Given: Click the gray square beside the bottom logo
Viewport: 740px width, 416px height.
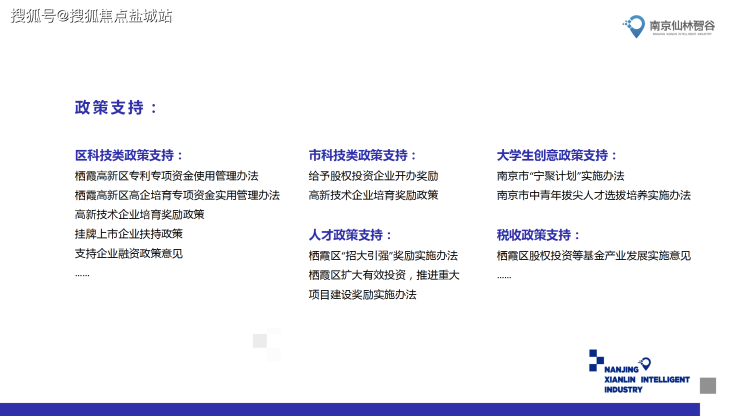Looking at the screenshot, I should [x=707, y=385].
